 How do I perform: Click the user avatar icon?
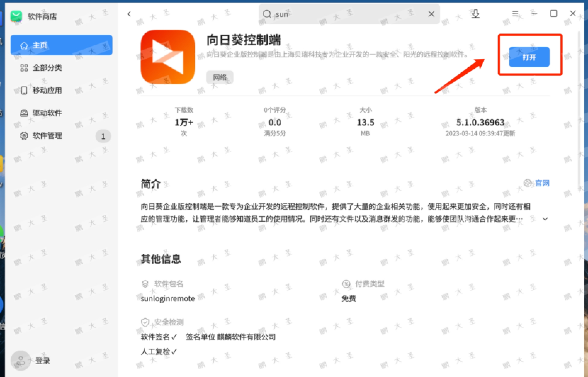coord(21,361)
